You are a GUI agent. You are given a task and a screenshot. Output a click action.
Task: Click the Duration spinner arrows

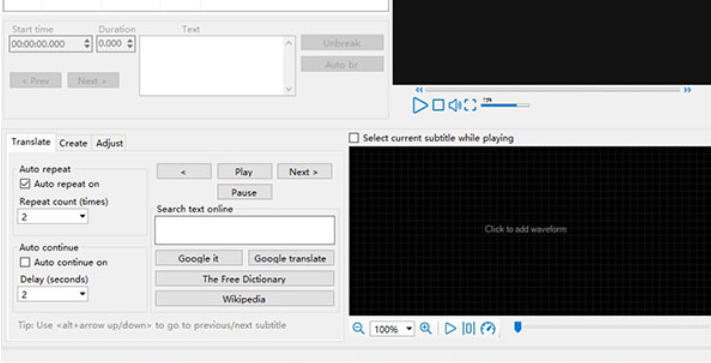(130, 44)
